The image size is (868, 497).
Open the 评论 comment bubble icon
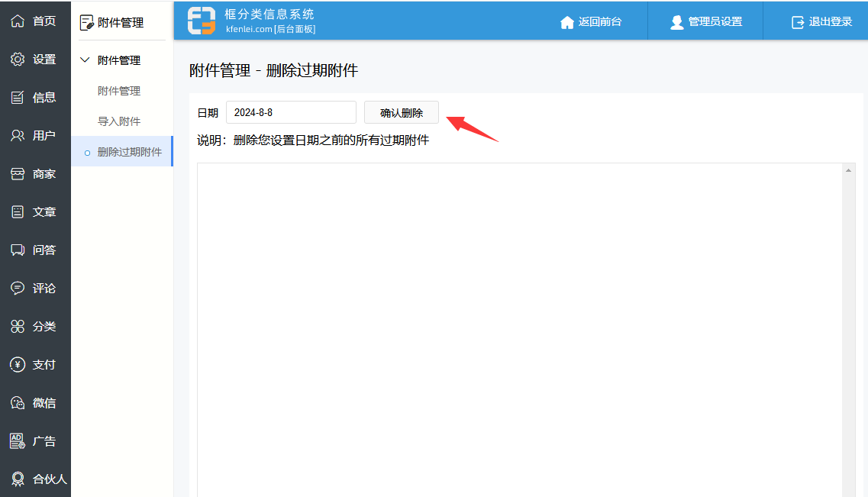coord(18,288)
